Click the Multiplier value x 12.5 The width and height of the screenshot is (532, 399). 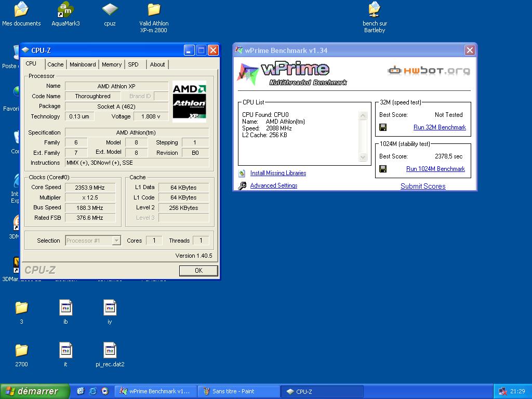click(90, 197)
